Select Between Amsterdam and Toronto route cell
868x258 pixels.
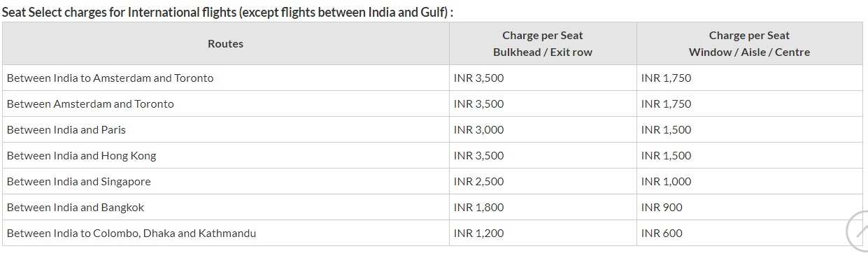[x=225, y=103]
